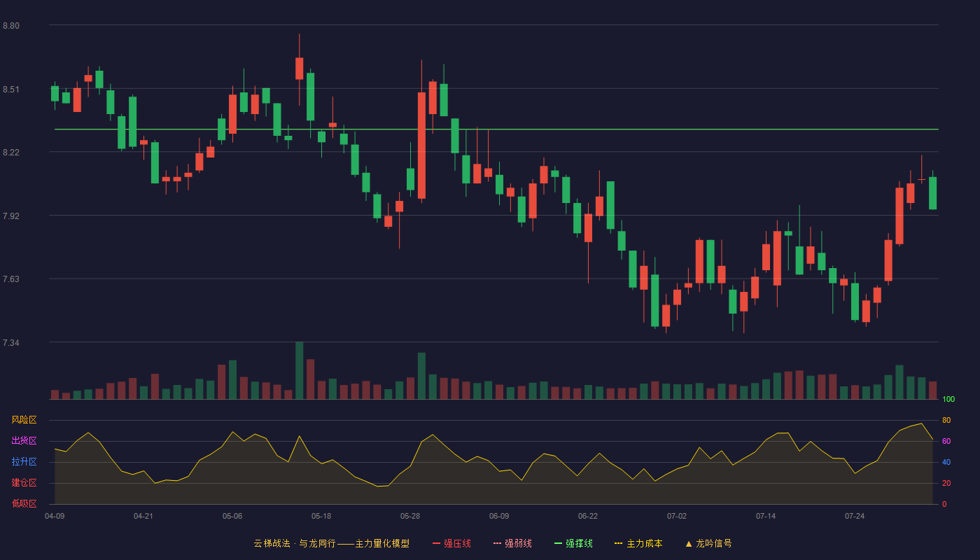Click the 06-09 date label

[x=499, y=516]
